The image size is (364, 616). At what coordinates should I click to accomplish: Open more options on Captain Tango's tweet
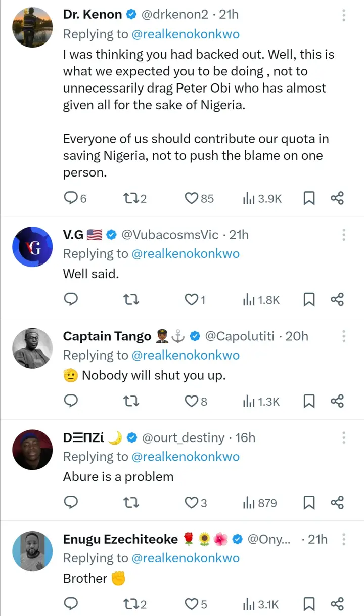point(344,336)
